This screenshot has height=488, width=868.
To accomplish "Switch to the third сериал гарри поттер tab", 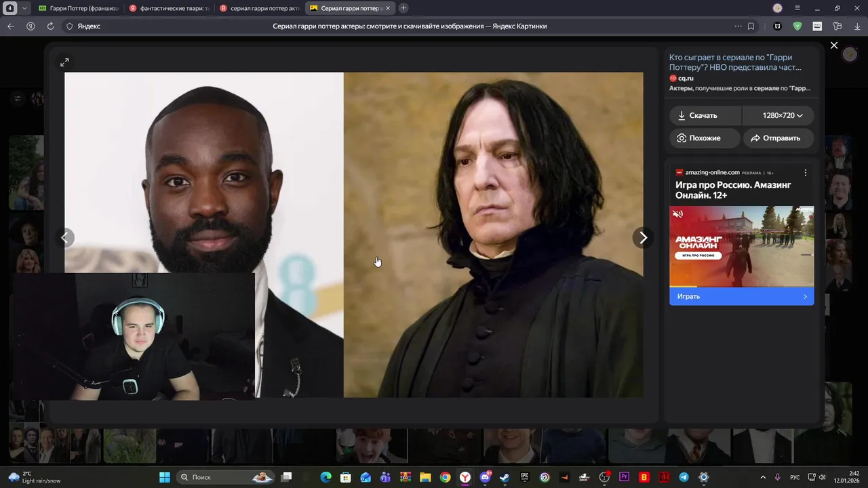I will (x=259, y=8).
